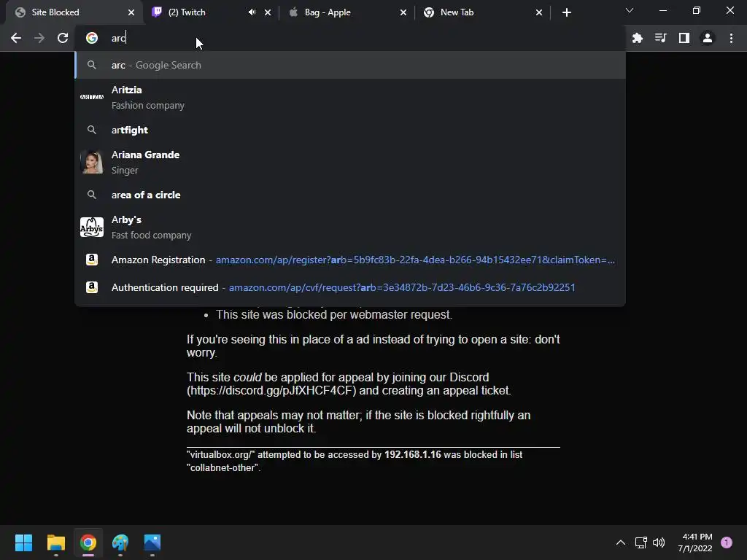Switch to the Site Blocked tab

click(x=74, y=12)
